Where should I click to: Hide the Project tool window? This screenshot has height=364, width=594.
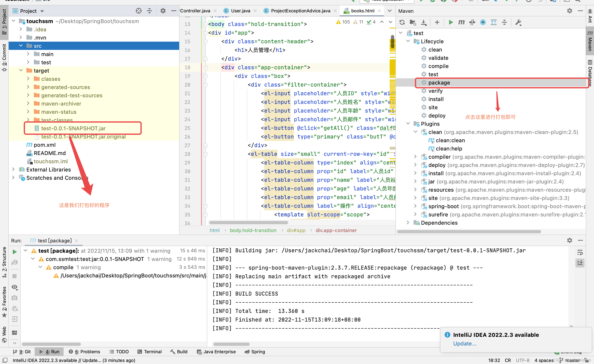174,11
